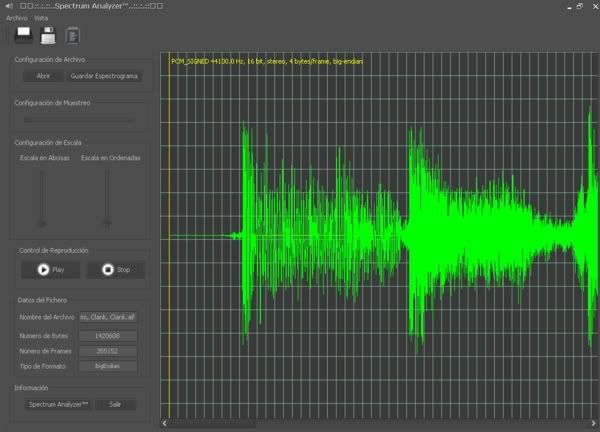Stop playback with the Stop button
Screen dimensions: 600x432
116,270
